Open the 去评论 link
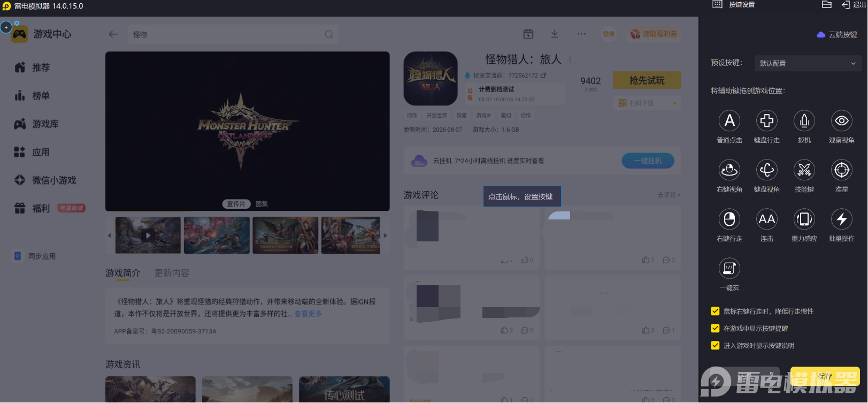 [669, 195]
